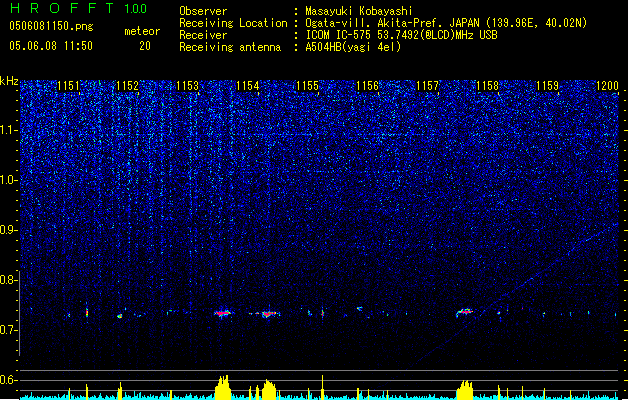Click the Observer label
Screen dimensions: 629x400
203,11
